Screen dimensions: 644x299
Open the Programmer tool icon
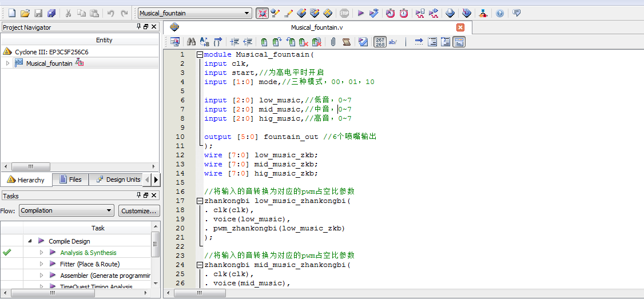tap(467, 13)
